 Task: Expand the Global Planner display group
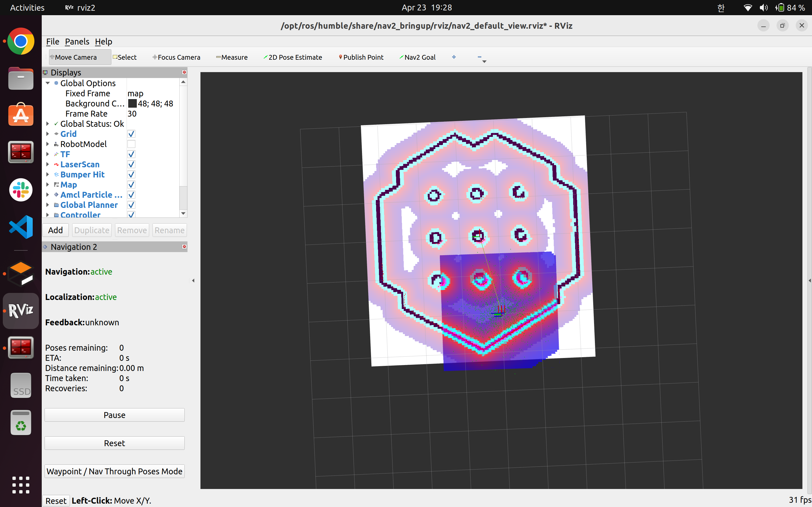(48, 205)
